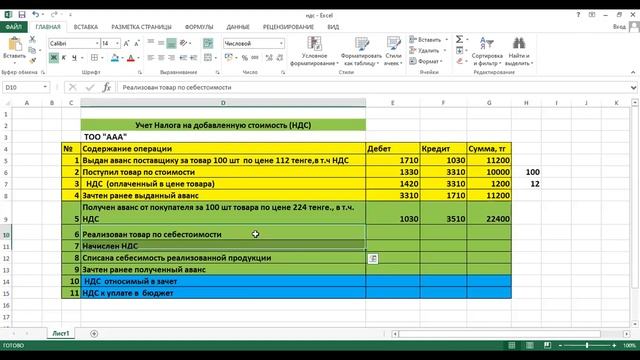This screenshot has width=640, height=360.
Task: Open Форматировать как таблицу dropdown
Action: point(361,52)
